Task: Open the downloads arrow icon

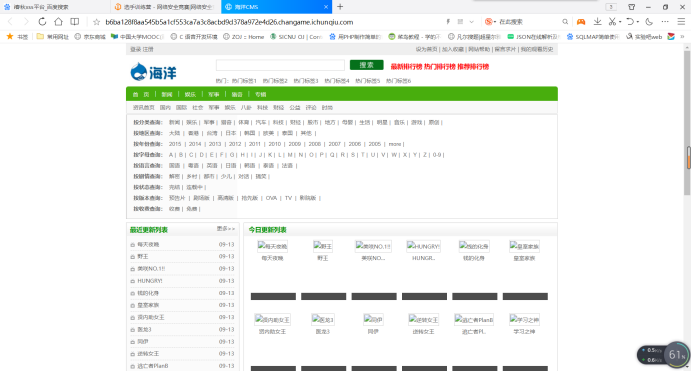Action: [597, 22]
